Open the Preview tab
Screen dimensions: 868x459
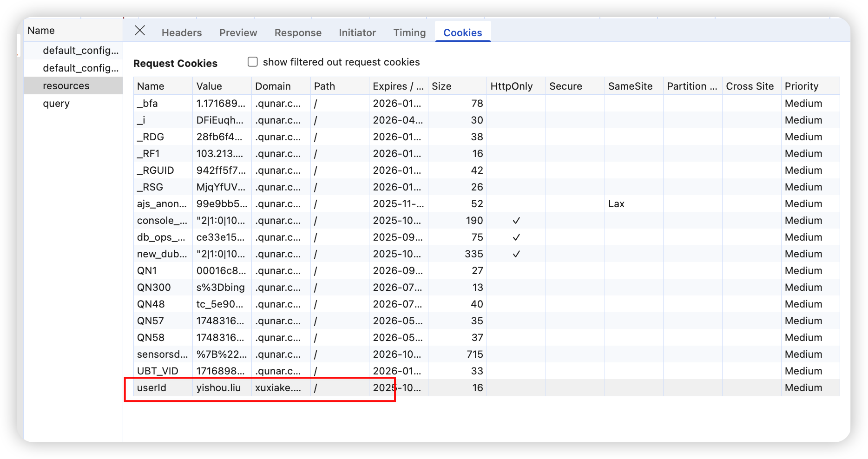point(238,33)
